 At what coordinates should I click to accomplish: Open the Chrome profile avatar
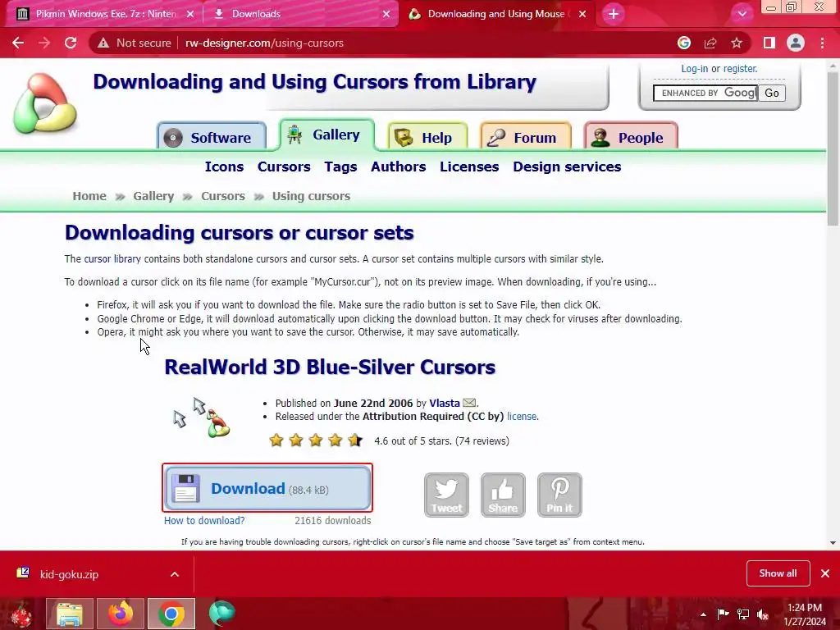click(796, 43)
